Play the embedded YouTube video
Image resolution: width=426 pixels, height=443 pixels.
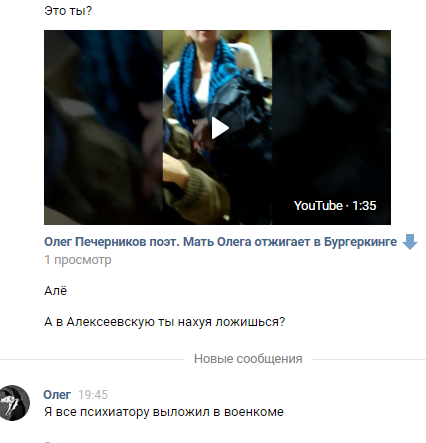click(220, 128)
